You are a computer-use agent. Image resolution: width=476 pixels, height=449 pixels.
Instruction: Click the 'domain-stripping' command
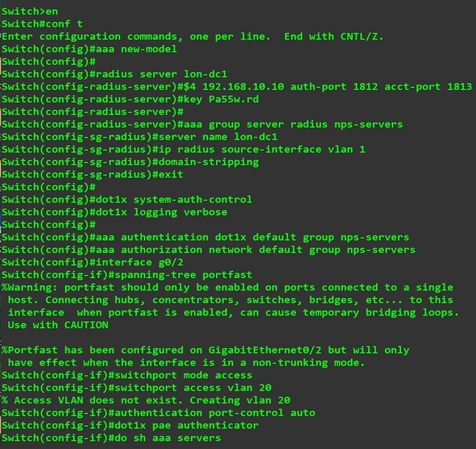pyautogui.click(x=208, y=162)
